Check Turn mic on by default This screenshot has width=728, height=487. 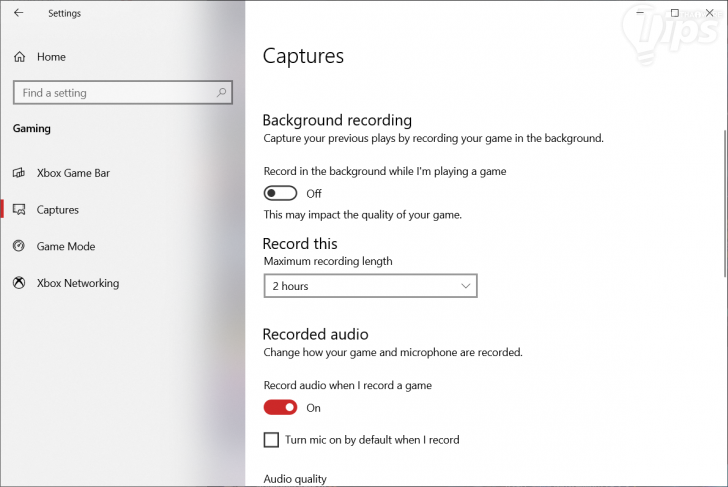(x=271, y=440)
